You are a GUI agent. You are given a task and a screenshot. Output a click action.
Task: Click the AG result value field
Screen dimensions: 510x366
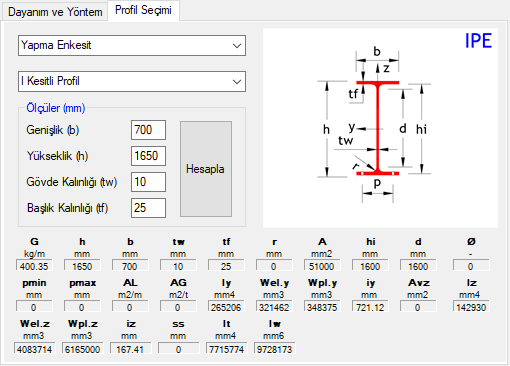178,307
